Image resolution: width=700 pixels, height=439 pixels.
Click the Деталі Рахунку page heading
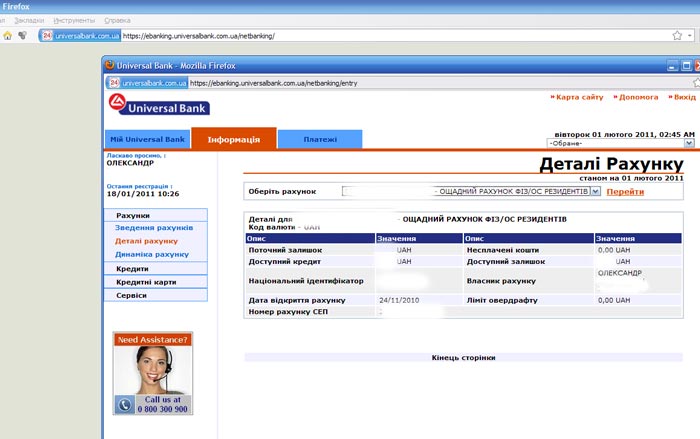611,164
